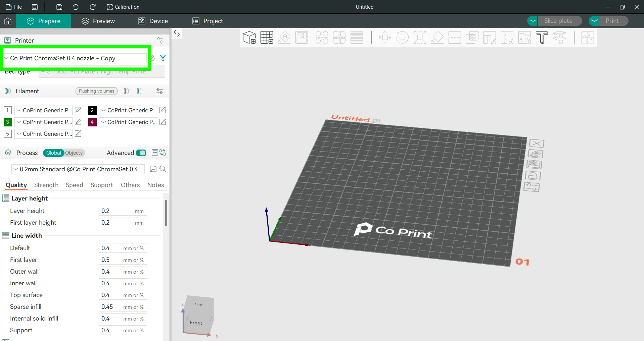
Task: Click the Calibration button
Action: pos(123,7)
